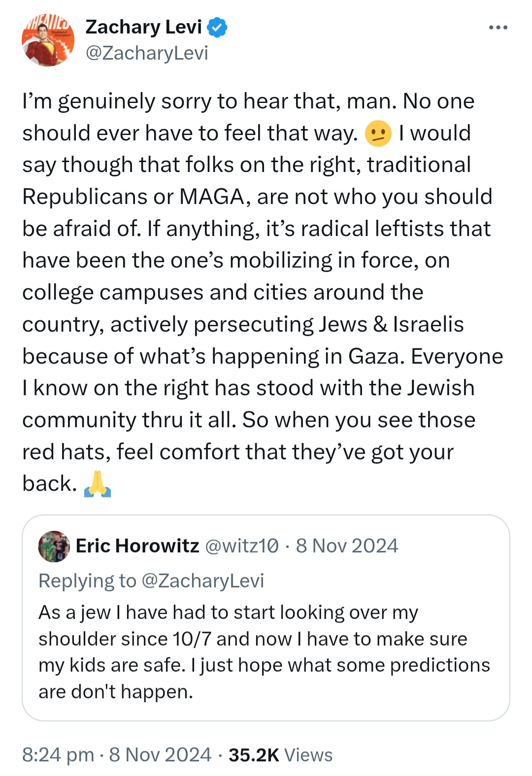Click the quoted tweet's 8 Nov 2024 date

[347, 546]
